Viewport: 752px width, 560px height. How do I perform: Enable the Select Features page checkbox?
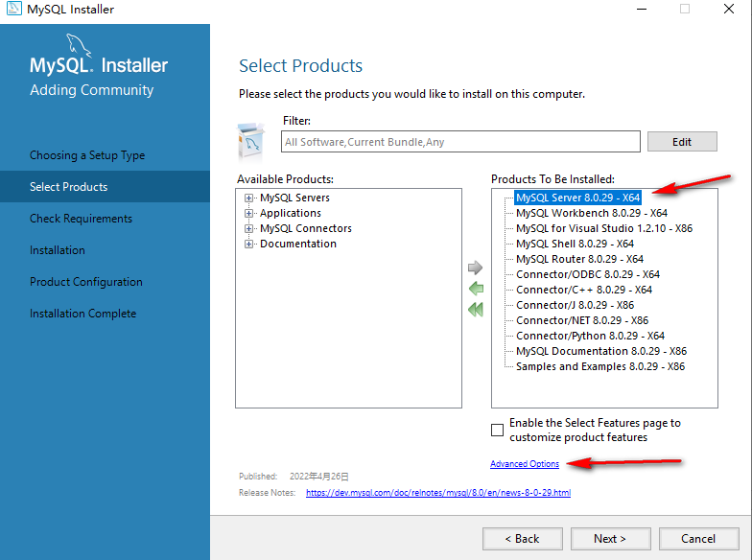click(497, 430)
